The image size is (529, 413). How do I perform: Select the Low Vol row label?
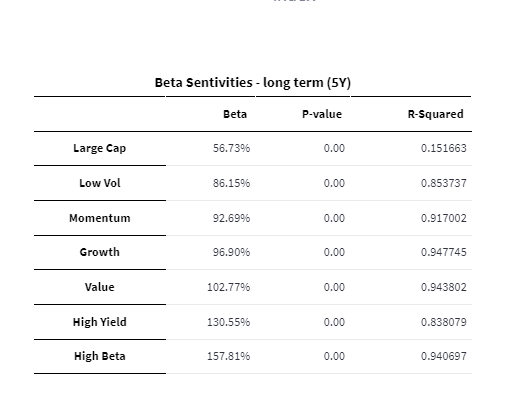[100, 183]
